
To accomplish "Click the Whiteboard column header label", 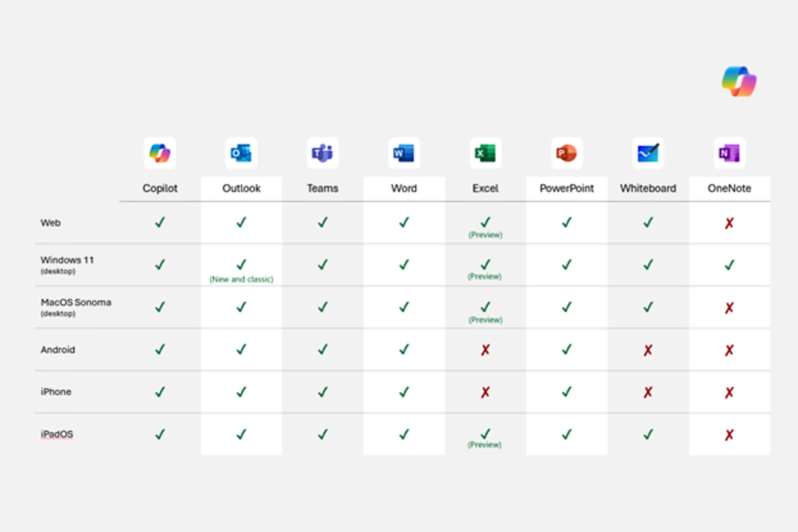I will pos(648,188).
